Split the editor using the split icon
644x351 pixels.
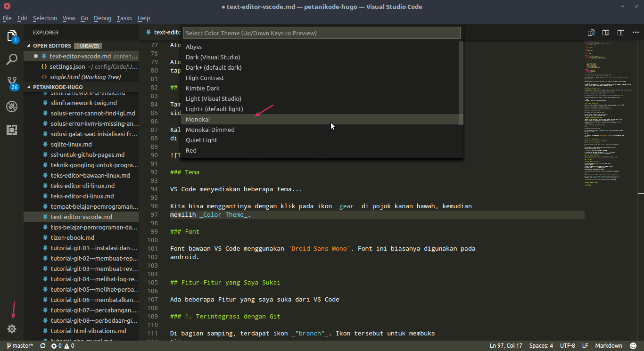620,33
